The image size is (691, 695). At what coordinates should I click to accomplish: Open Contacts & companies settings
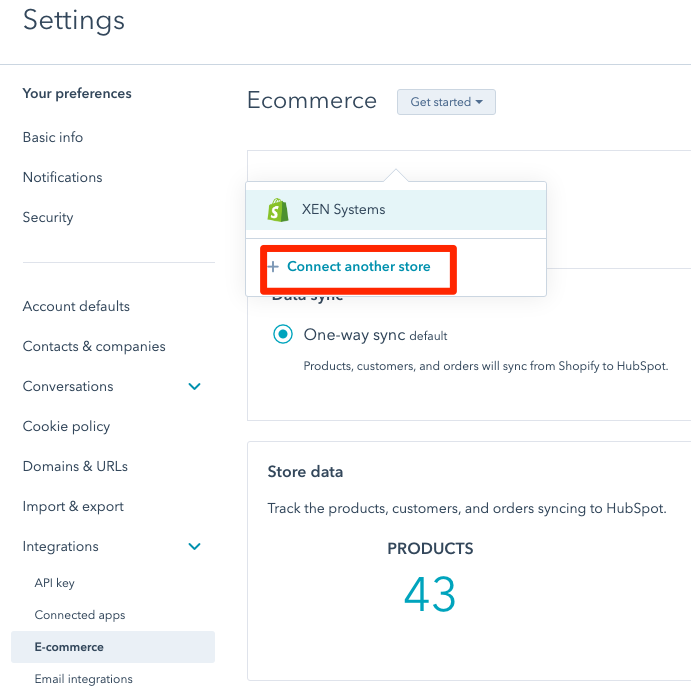click(94, 346)
